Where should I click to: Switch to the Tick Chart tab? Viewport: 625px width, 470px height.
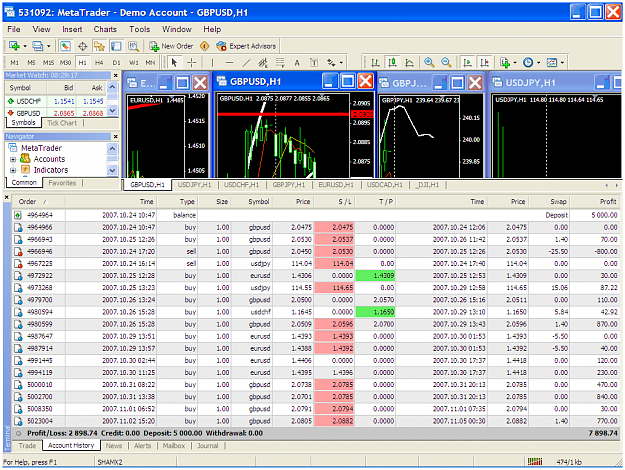pos(62,123)
